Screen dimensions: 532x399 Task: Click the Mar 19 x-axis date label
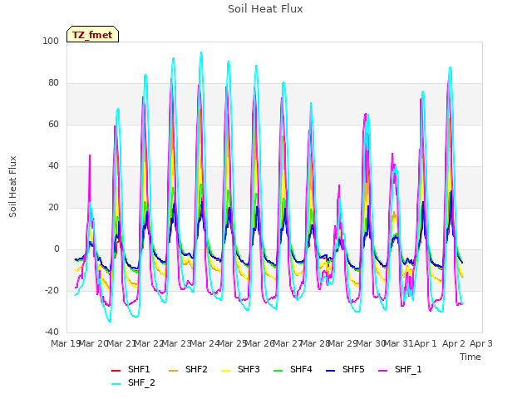[66, 343]
